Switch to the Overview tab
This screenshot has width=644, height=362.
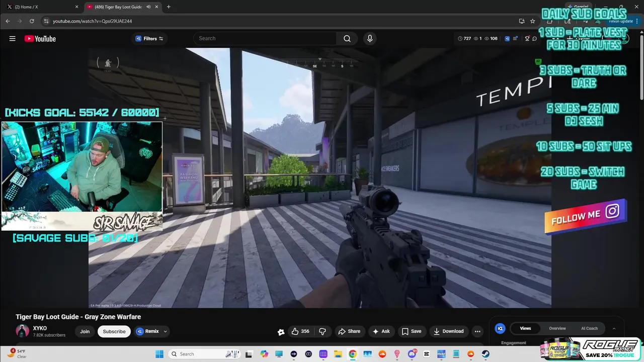click(x=557, y=328)
